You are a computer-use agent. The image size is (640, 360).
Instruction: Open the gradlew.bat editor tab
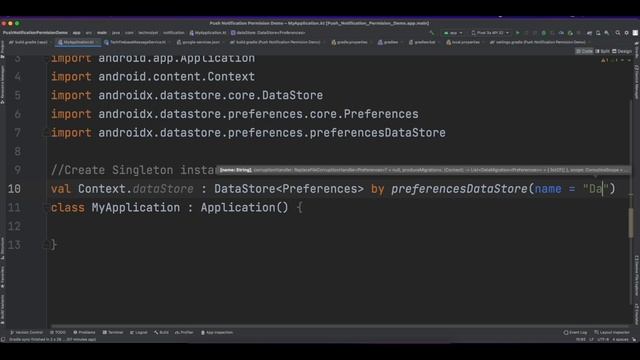pyautogui.click(x=424, y=42)
